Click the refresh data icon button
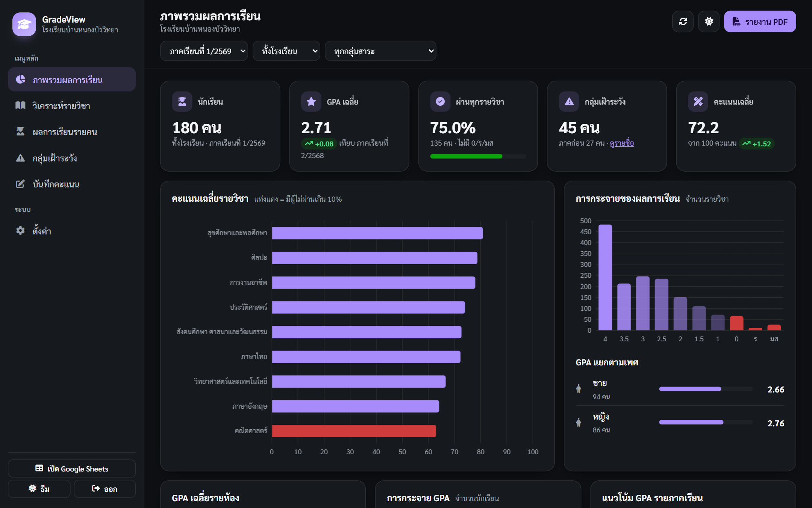 683,21
